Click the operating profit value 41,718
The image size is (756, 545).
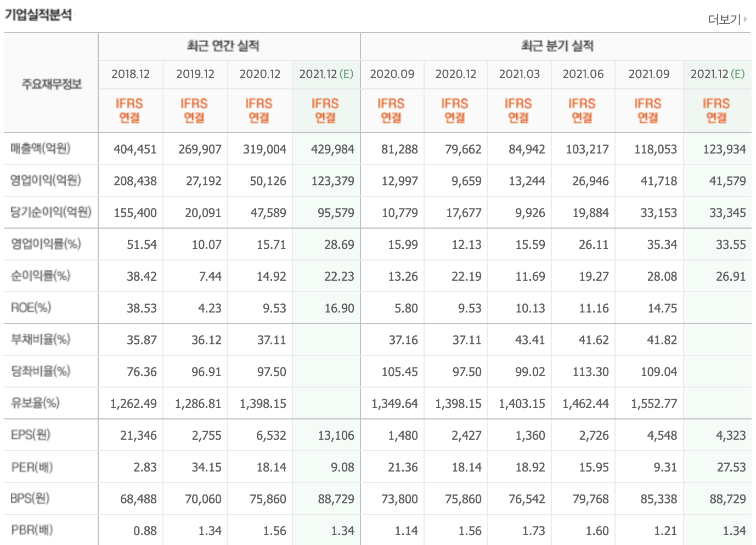point(659,181)
